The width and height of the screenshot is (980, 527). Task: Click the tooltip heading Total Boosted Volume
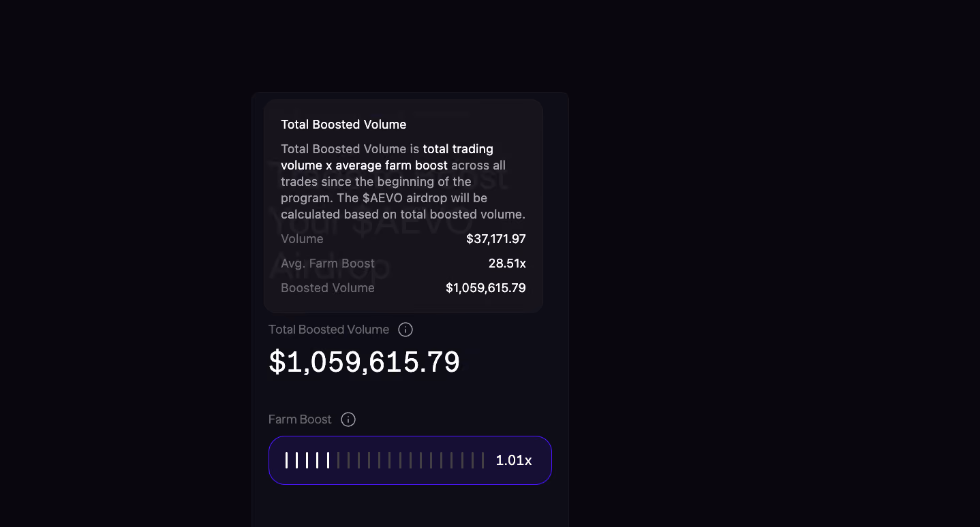pos(343,125)
